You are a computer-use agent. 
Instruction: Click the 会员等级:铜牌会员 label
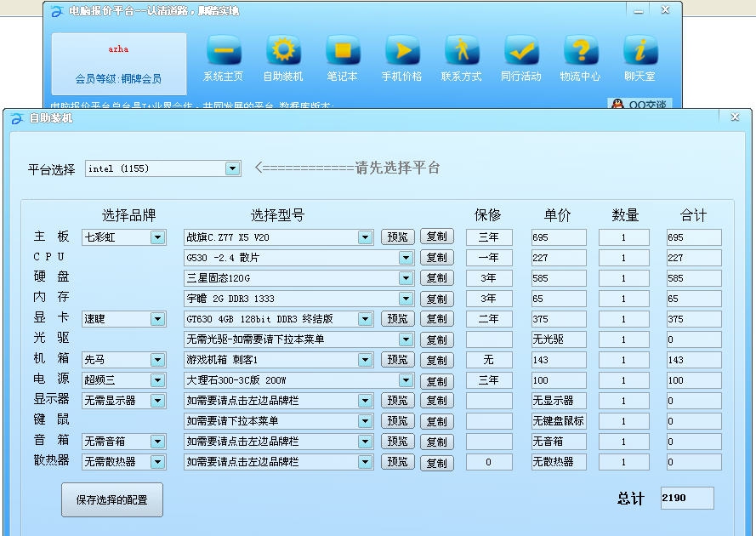click(x=118, y=78)
